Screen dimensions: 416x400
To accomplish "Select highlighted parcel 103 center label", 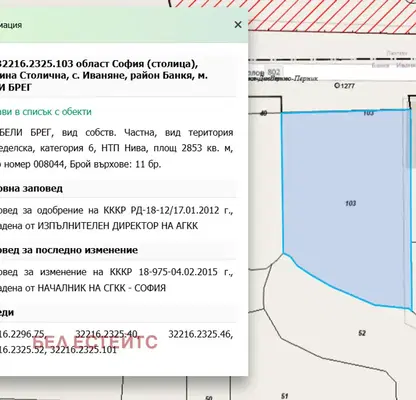I will point(350,203).
